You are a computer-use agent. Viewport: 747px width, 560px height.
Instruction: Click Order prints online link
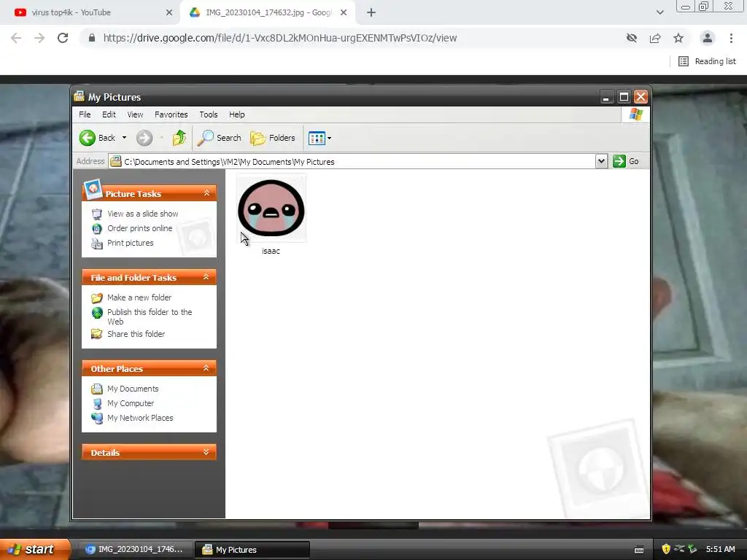tap(139, 228)
